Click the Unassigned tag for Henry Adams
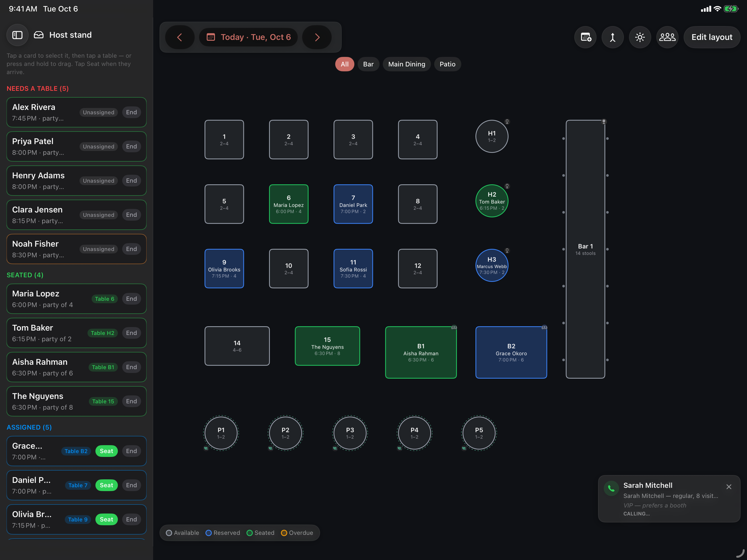The width and height of the screenshot is (747, 560). (99, 180)
